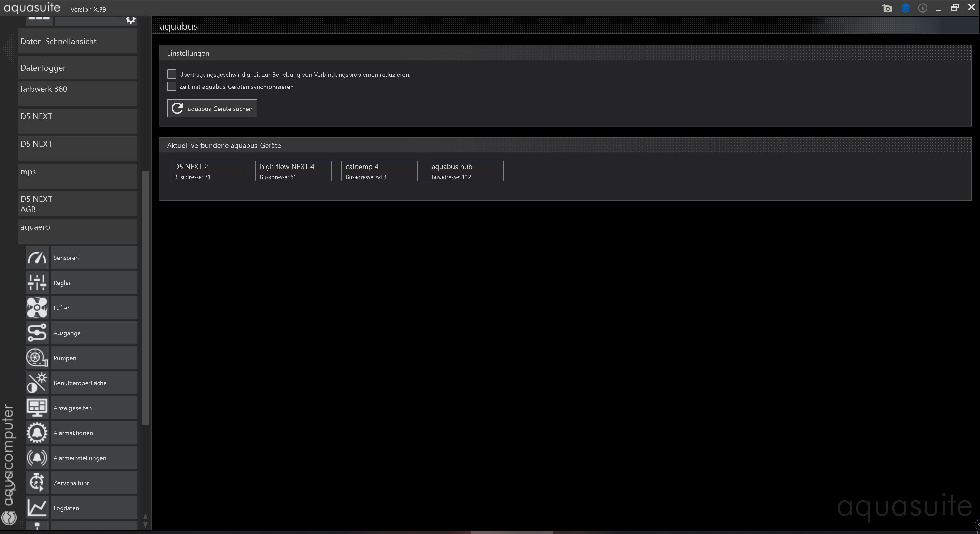Toggle Zeit mit aquabus-Geräten synchronisieren checkbox
The height and width of the screenshot is (534, 980).
tap(172, 86)
